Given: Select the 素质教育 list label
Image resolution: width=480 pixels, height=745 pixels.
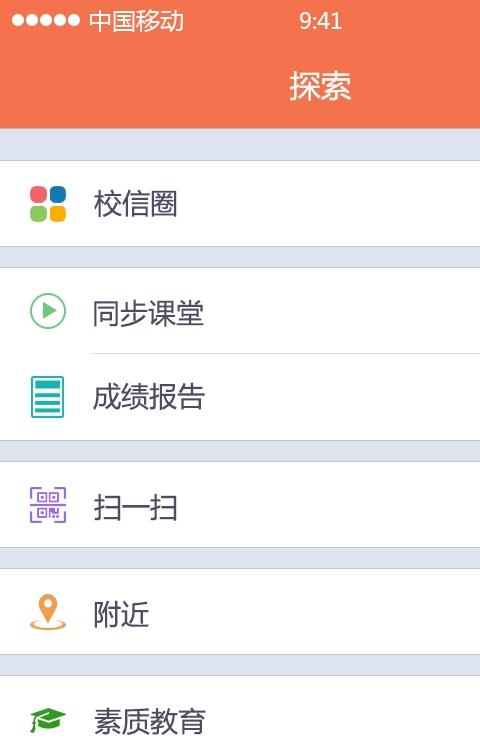Looking at the screenshot, I should click(x=150, y=721).
